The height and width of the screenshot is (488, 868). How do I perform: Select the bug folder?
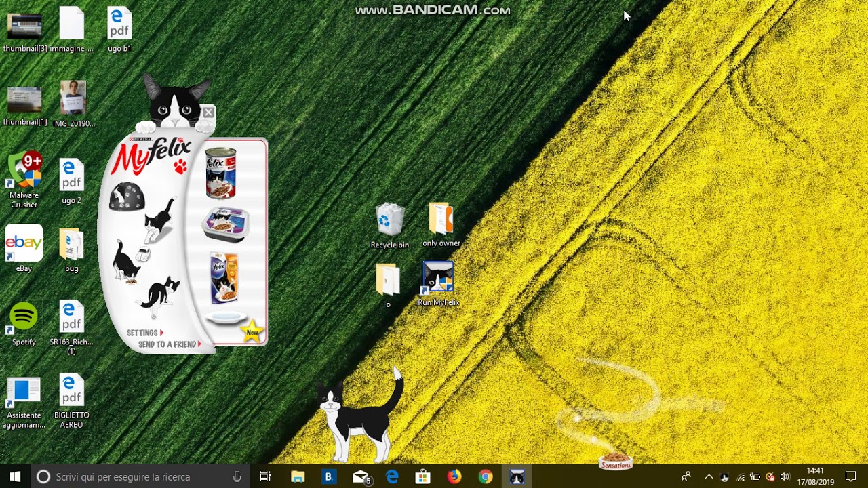tap(71, 250)
